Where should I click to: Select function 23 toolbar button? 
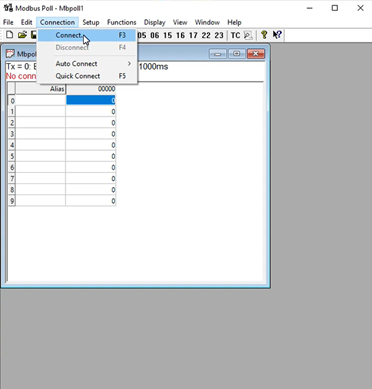point(219,35)
